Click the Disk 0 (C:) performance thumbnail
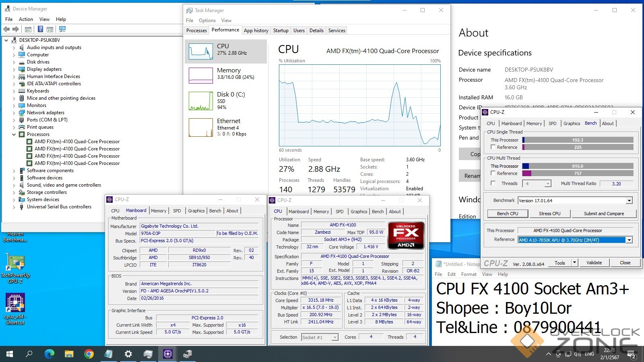Image resolution: width=644 pixels, height=362 pixels. pos(225,101)
